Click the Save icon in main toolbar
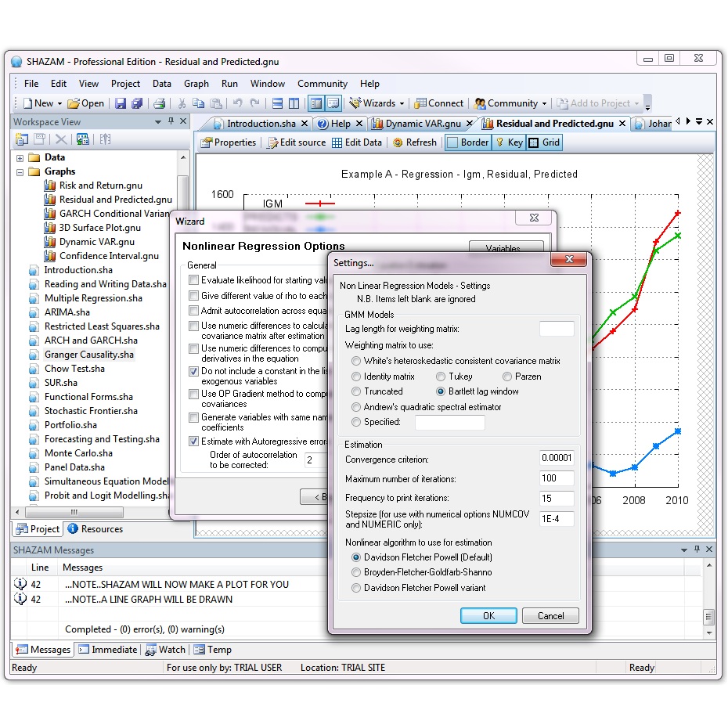This screenshot has width=728, height=728. (121, 103)
